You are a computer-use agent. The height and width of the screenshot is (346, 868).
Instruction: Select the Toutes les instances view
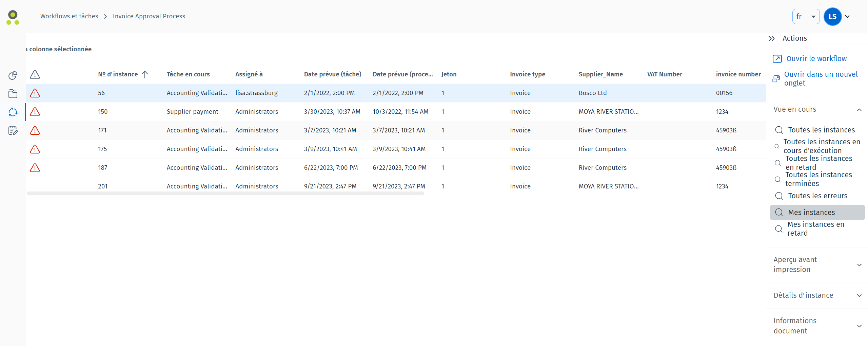tap(821, 130)
